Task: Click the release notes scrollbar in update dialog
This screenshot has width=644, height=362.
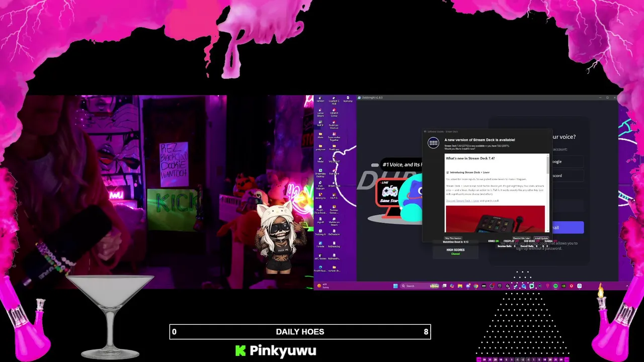Action: click(548, 193)
